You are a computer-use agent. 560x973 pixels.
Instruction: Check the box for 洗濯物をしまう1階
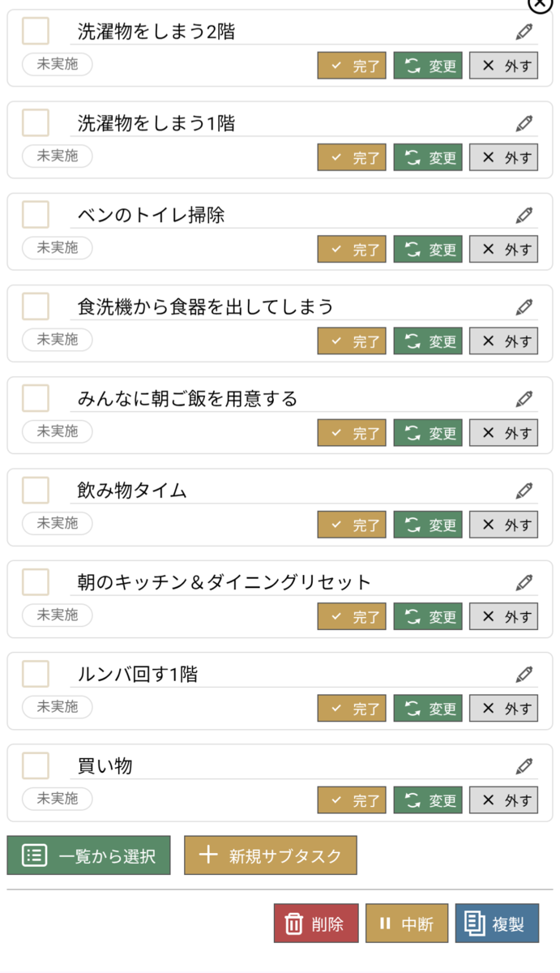point(35,123)
